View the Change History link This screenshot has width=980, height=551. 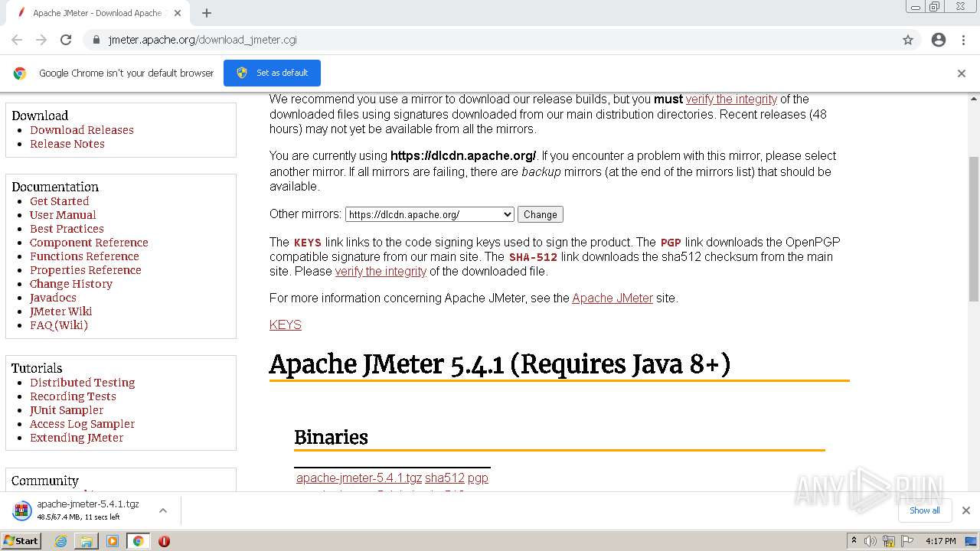click(71, 284)
